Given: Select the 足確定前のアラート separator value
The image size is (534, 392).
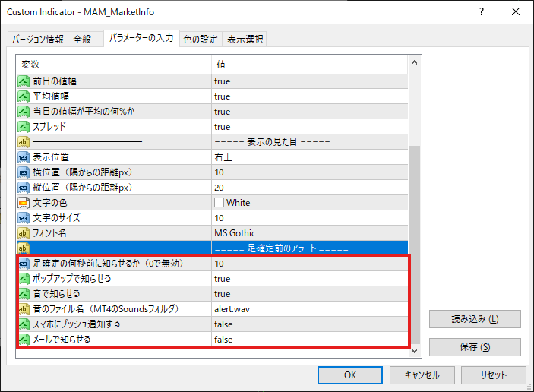Looking at the screenshot, I should pyautogui.click(x=309, y=248).
